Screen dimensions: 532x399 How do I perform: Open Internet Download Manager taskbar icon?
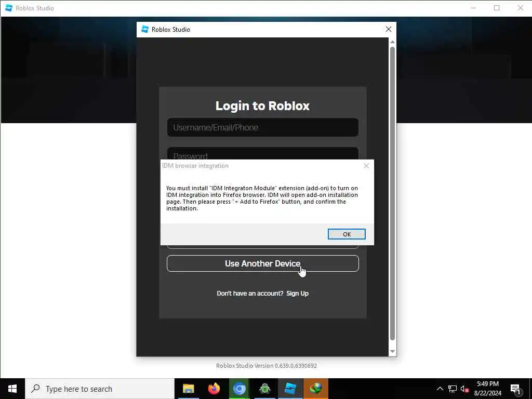point(315,389)
